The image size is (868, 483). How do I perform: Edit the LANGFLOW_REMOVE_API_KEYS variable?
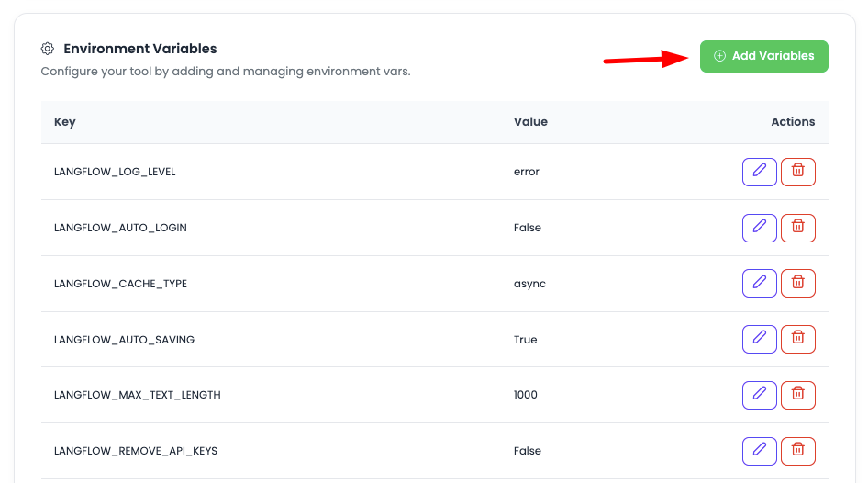(x=759, y=451)
